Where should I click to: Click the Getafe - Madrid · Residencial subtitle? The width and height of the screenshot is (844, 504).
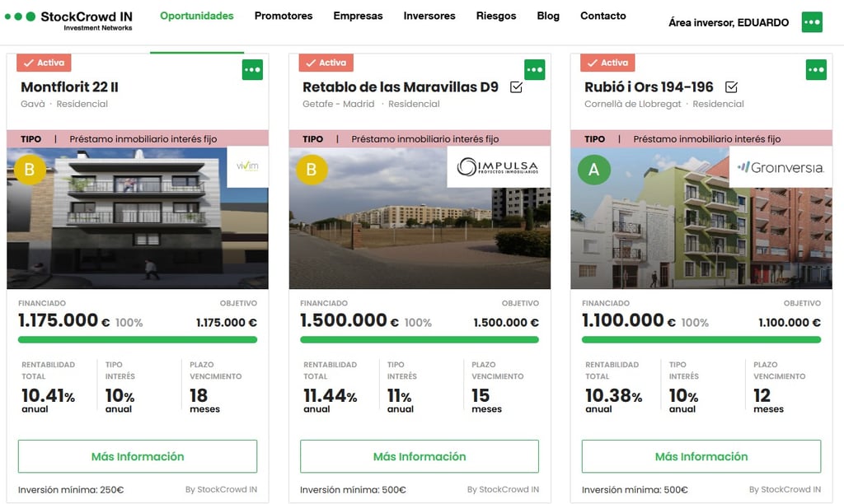(371, 104)
